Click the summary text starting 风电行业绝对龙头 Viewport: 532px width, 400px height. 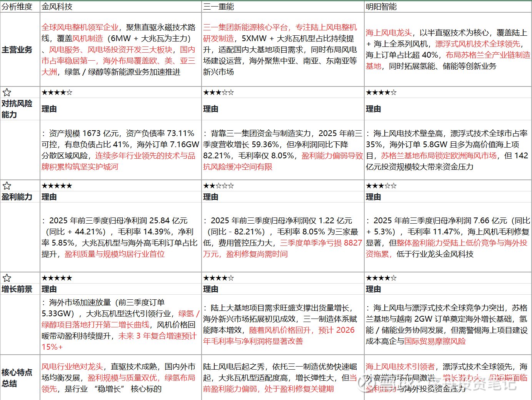tap(118, 378)
